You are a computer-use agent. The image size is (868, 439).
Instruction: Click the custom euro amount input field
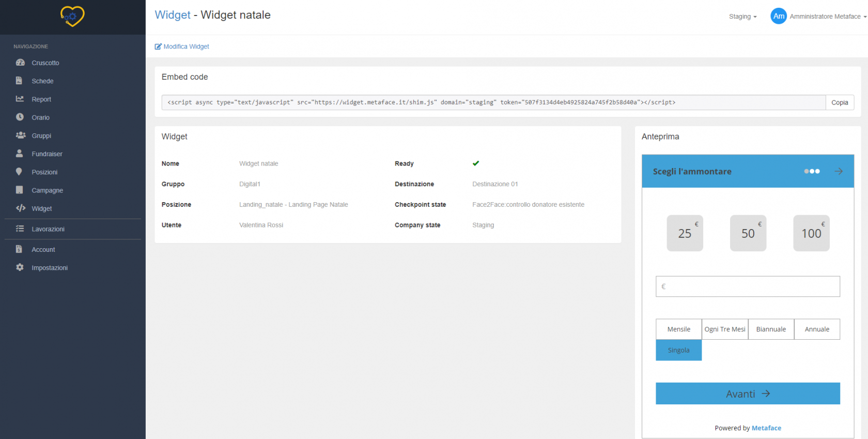[x=748, y=286]
